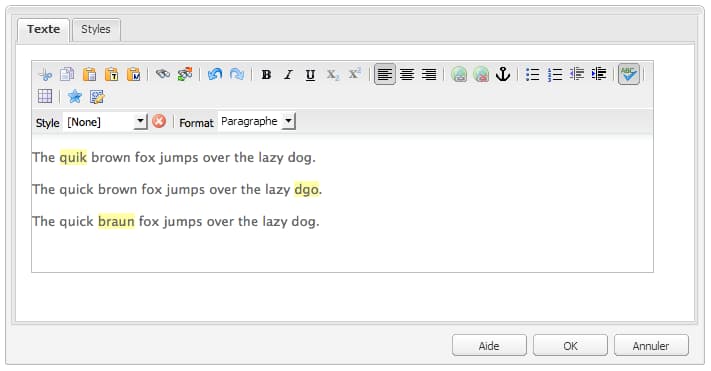Viewport: 711px width, 371px height.
Task: Click Paste from Word icon
Action: (134, 74)
